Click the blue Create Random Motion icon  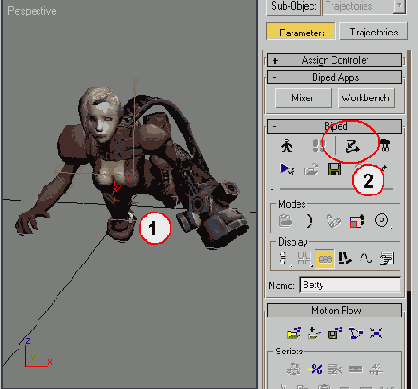(315, 369)
